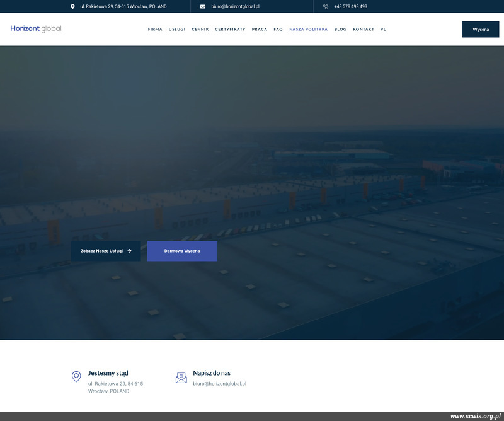Go to the Certyfikaty page
Viewport: 504px width, 421px height.
point(230,29)
